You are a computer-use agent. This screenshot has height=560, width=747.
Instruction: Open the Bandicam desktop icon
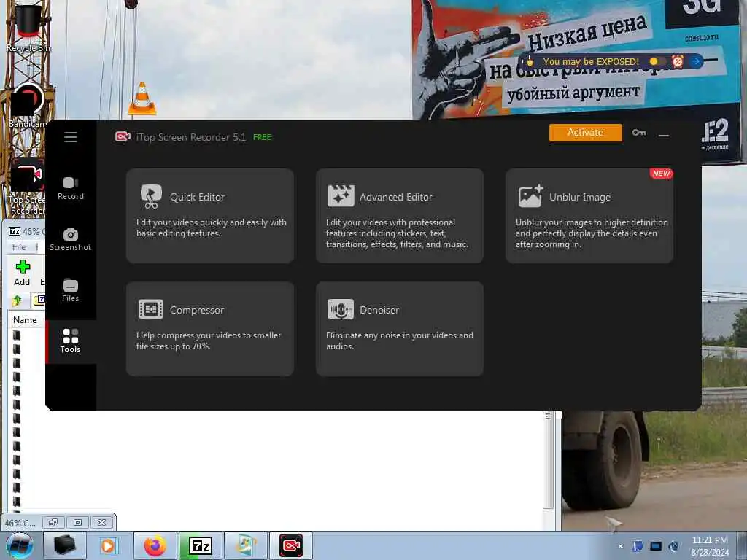[x=27, y=106]
